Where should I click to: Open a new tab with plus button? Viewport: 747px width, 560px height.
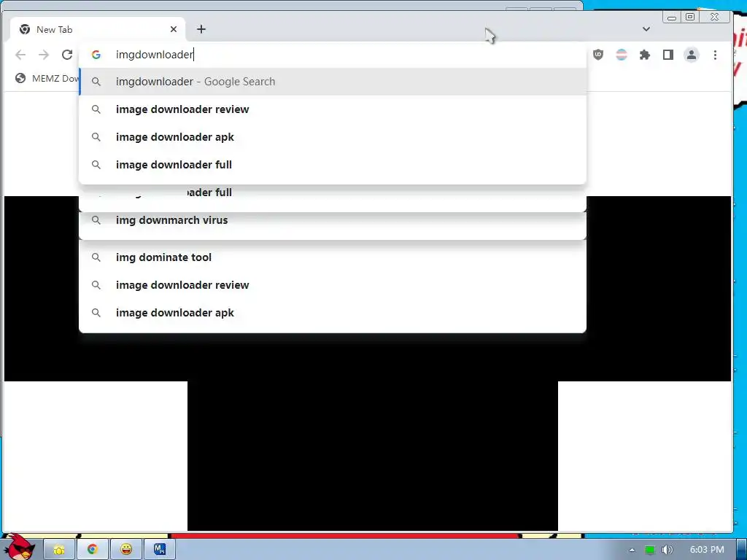[x=201, y=29]
